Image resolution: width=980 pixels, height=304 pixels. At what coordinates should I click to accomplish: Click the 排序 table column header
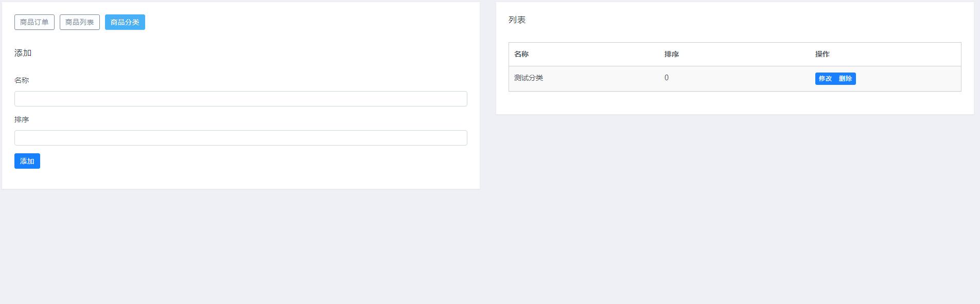point(672,54)
